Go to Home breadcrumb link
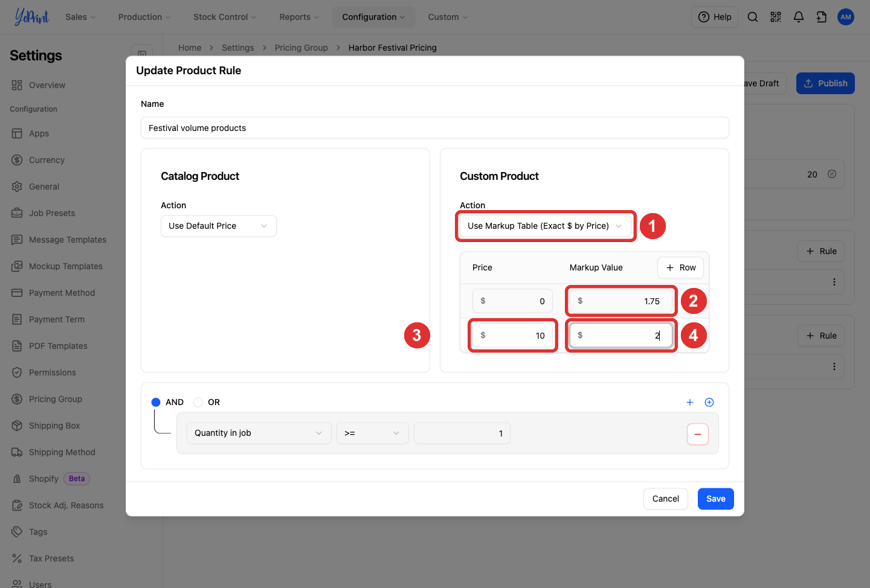870x588 pixels. tap(190, 48)
